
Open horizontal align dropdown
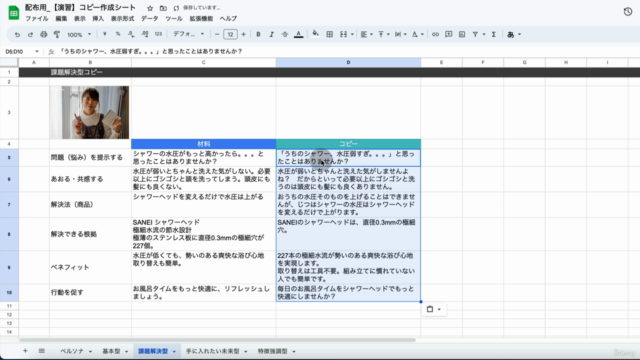(367, 34)
